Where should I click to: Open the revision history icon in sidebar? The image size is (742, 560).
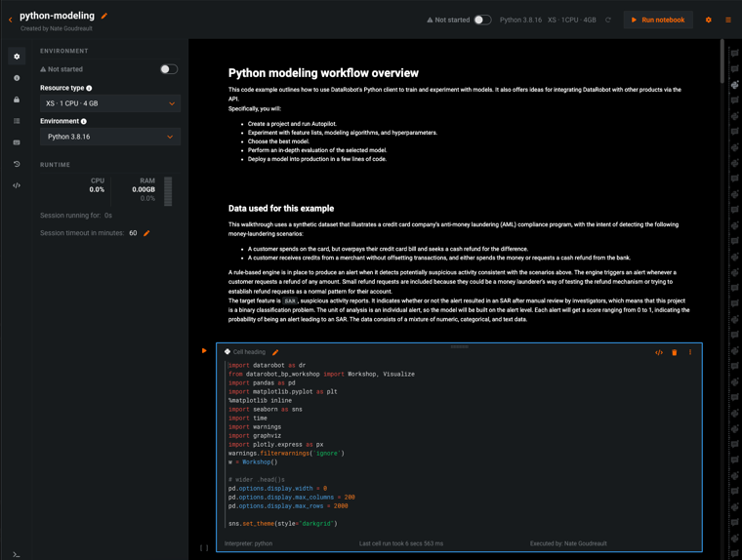click(17, 164)
